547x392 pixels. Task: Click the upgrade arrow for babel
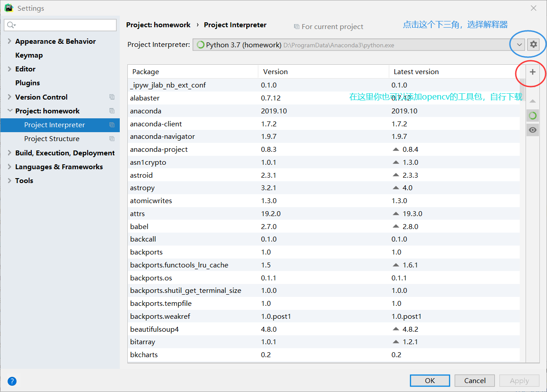click(x=396, y=226)
